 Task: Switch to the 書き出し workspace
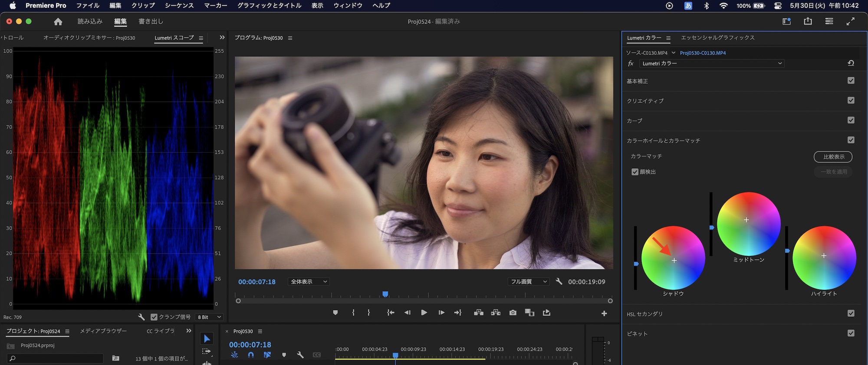tap(151, 21)
